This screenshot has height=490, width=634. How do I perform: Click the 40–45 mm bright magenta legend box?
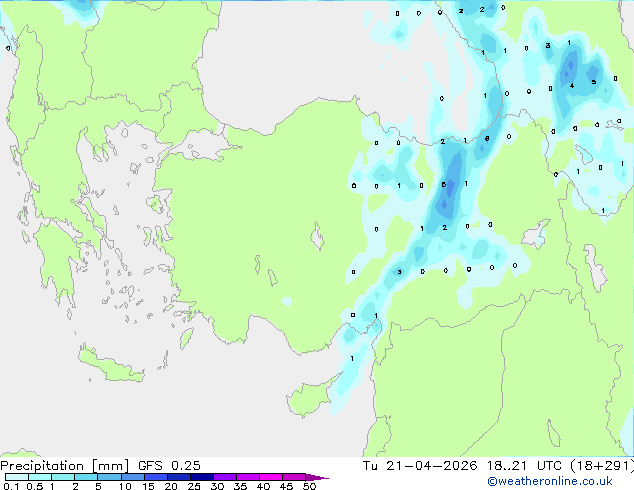[271, 477]
